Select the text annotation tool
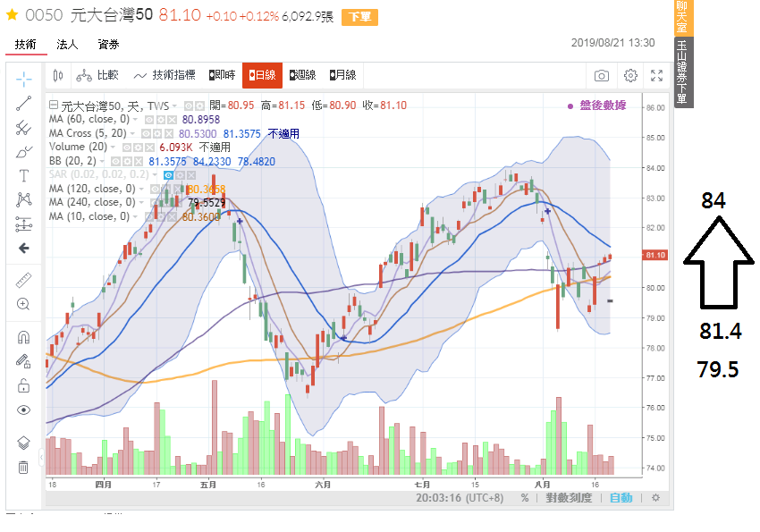760x532 pixels. click(23, 176)
